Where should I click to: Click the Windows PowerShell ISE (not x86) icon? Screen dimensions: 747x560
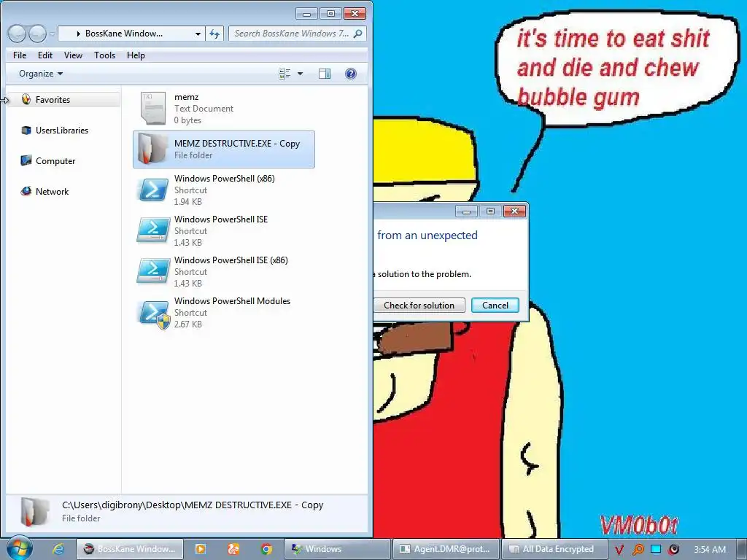pyautogui.click(x=153, y=230)
